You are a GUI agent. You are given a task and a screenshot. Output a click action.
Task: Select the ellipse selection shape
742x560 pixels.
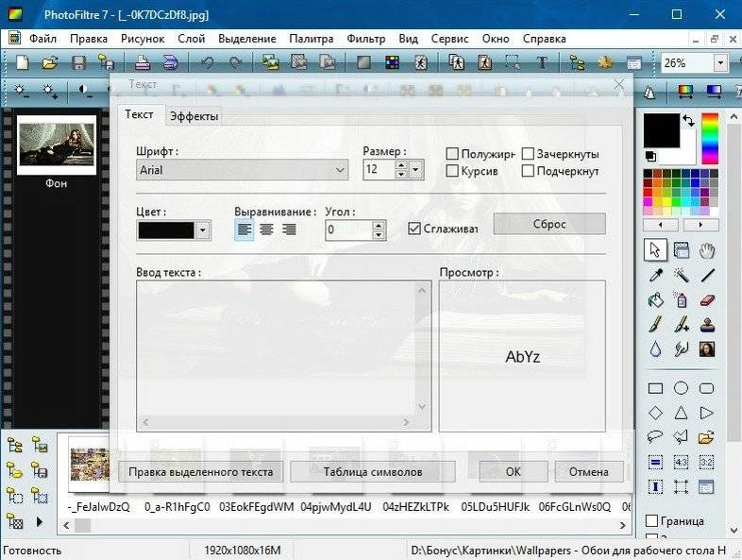(x=681, y=388)
